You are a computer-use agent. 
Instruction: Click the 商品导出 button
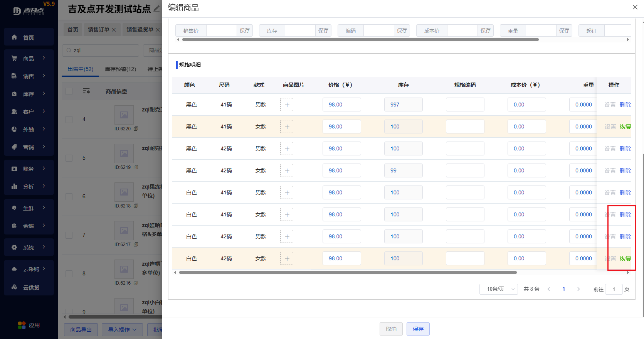coord(81,330)
